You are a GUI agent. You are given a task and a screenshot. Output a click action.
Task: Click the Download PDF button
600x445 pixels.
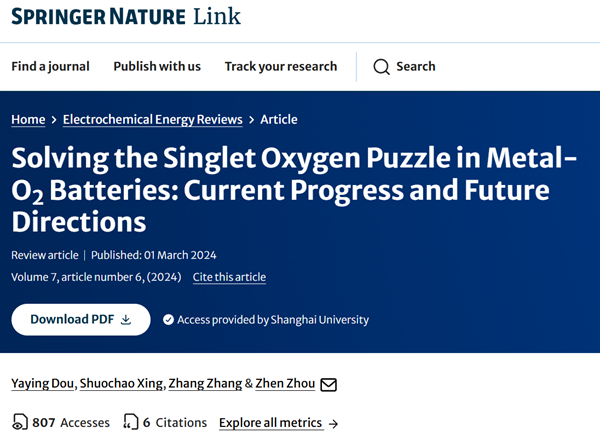coord(81,319)
